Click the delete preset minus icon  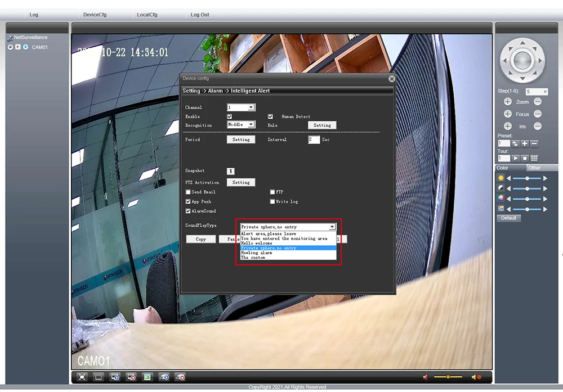(x=534, y=143)
